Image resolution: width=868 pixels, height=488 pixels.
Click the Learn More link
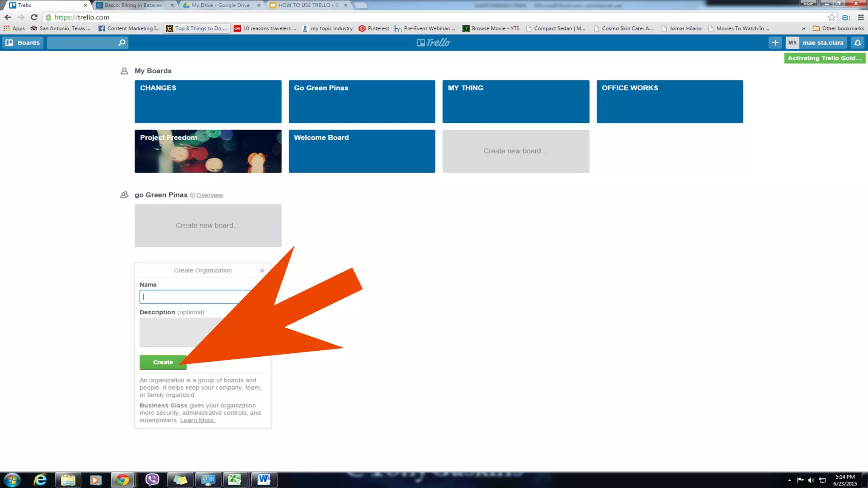tap(198, 420)
